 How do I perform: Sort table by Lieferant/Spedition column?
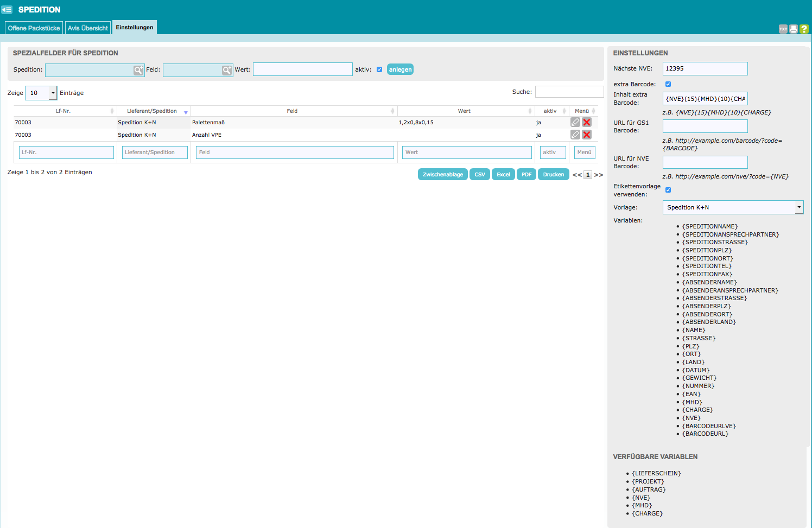pyautogui.click(x=152, y=111)
